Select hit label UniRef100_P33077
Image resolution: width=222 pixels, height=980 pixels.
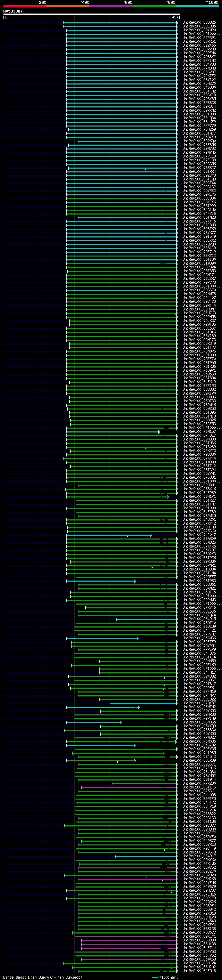point(199,932)
